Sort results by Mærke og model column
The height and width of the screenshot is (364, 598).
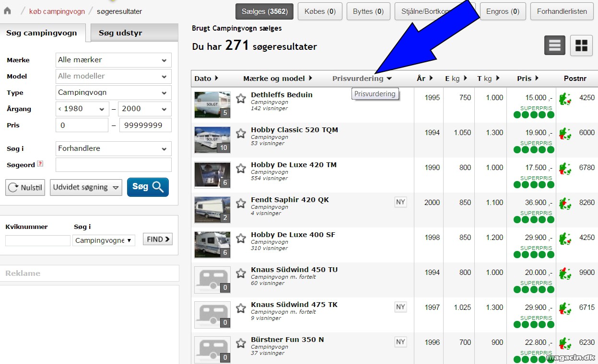tap(278, 79)
